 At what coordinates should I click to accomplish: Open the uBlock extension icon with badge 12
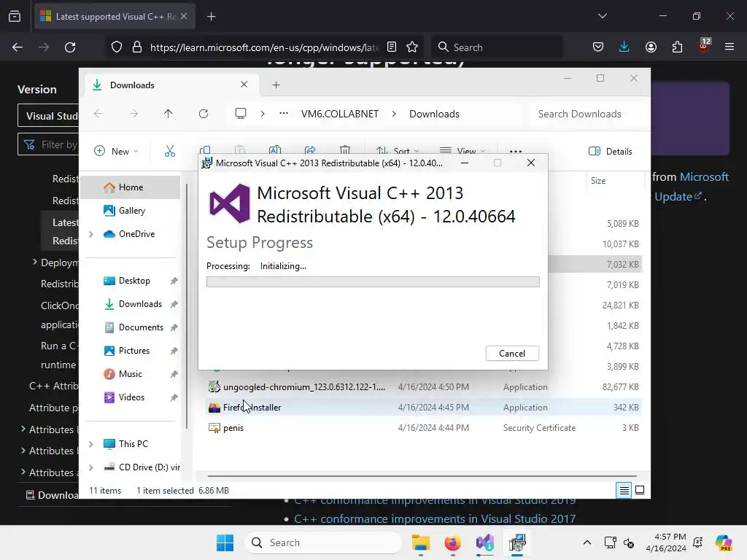coord(704,46)
